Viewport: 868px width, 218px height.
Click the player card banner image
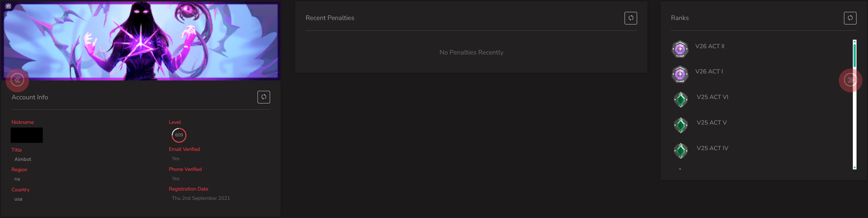point(141,41)
